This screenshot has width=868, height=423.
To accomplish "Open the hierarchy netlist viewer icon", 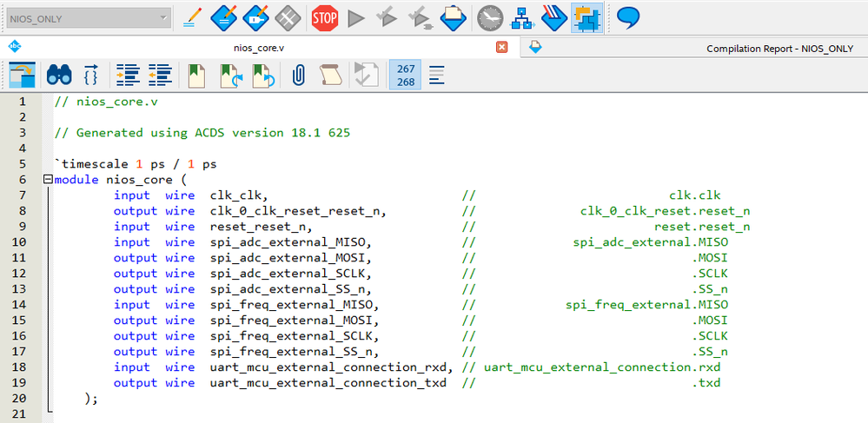I will point(522,19).
